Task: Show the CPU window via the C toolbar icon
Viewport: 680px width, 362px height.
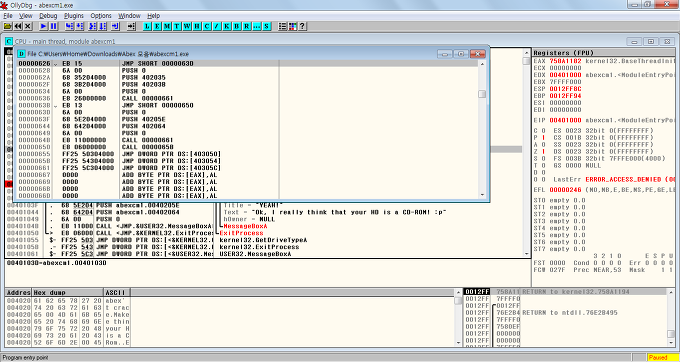Action: (x=207, y=26)
